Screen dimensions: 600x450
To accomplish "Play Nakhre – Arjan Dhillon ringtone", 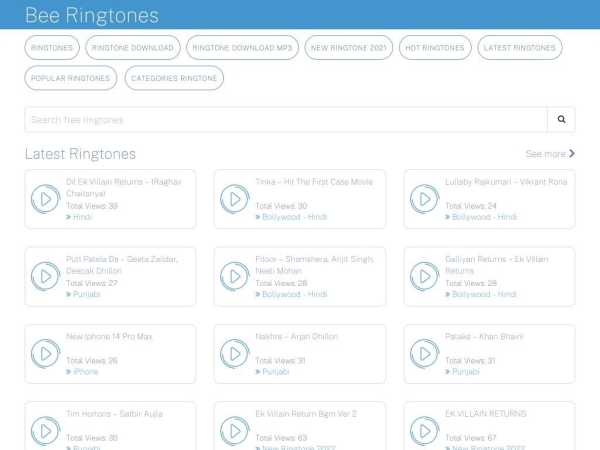I will [x=234, y=353].
